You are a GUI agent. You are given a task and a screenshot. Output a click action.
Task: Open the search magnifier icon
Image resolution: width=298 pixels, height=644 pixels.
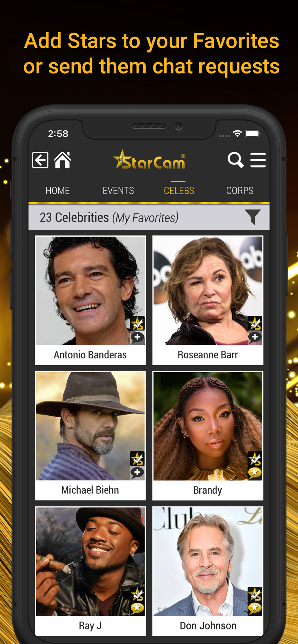(235, 160)
